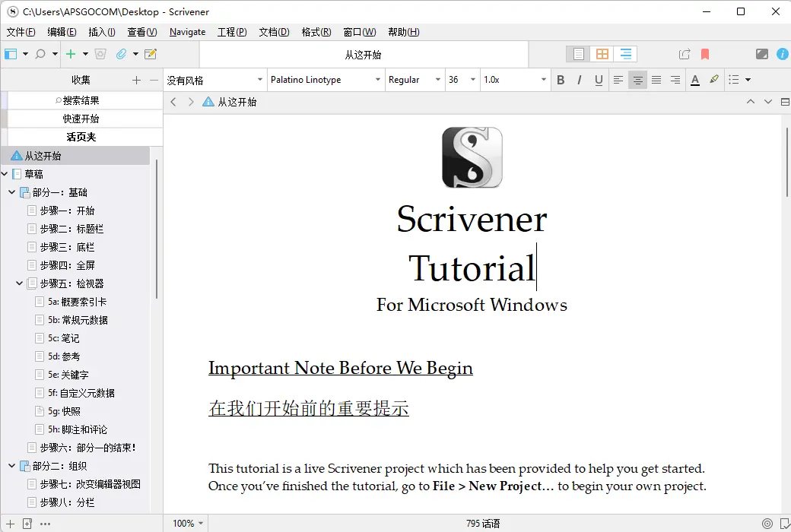The image size is (791, 532).
Task: Open the Inspector info icon
Action: tap(783, 54)
